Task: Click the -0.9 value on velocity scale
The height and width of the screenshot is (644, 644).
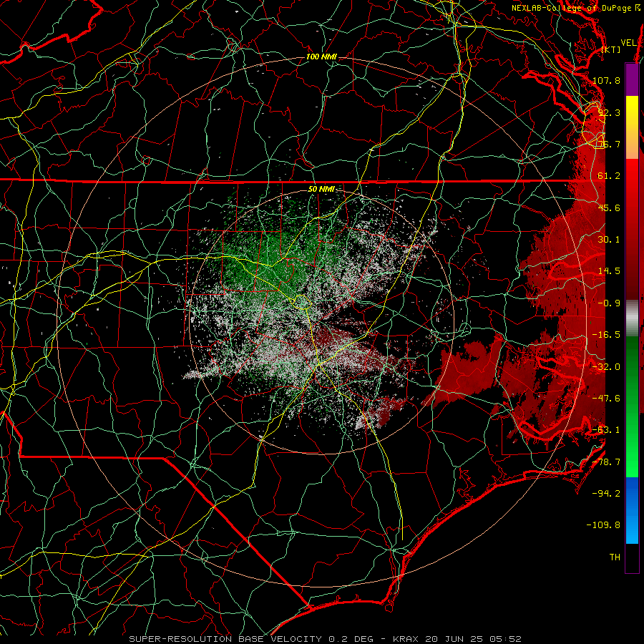Action: pyautogui.click(x=609, y=303)
